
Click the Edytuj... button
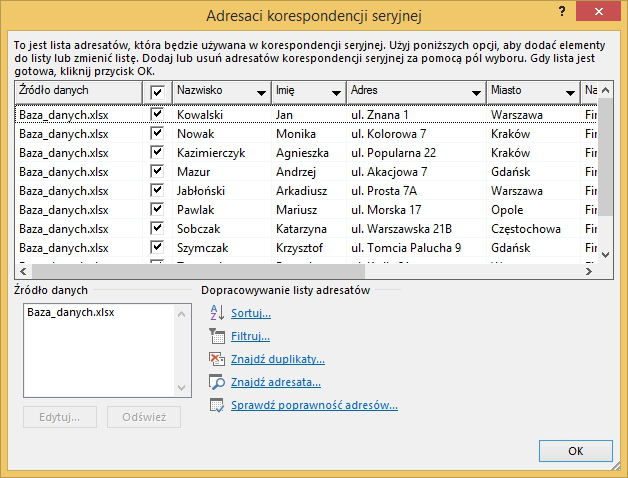coord(60,417)
